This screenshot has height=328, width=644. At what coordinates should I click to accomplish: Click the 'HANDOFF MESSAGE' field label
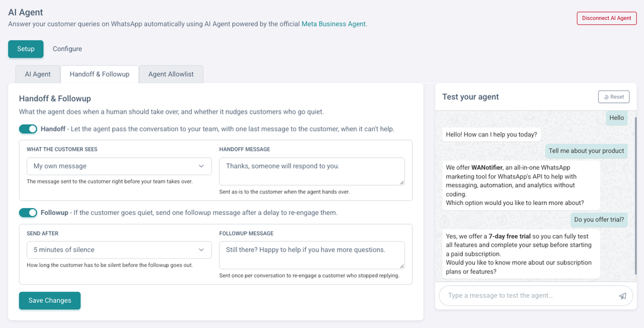[245, 150]
